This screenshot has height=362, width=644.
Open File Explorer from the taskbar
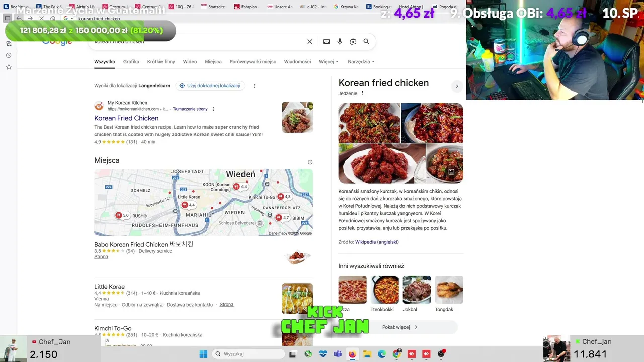click(x=367, y=354)
